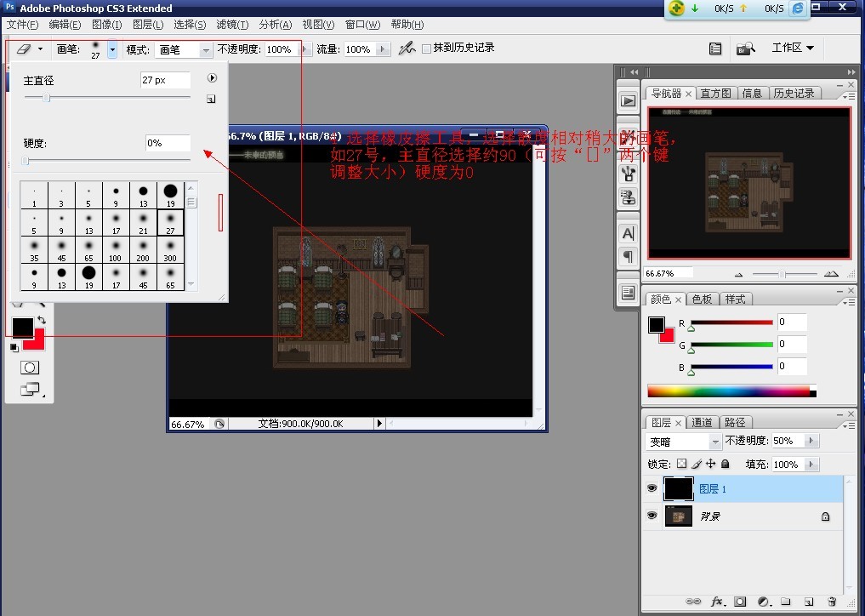Switch to the 历史记录 tab
This screenshot has height=616, width=865.
click(x=794, y=94)
